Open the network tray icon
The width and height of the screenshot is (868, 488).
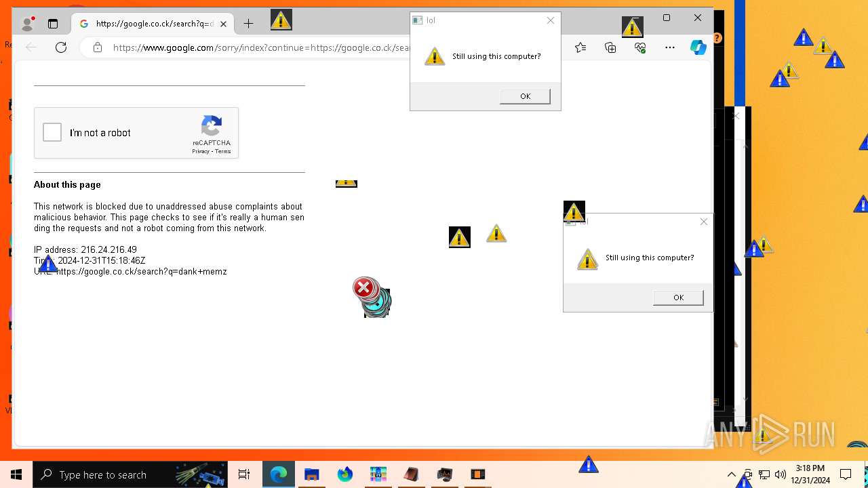click(x=764, y=474)
